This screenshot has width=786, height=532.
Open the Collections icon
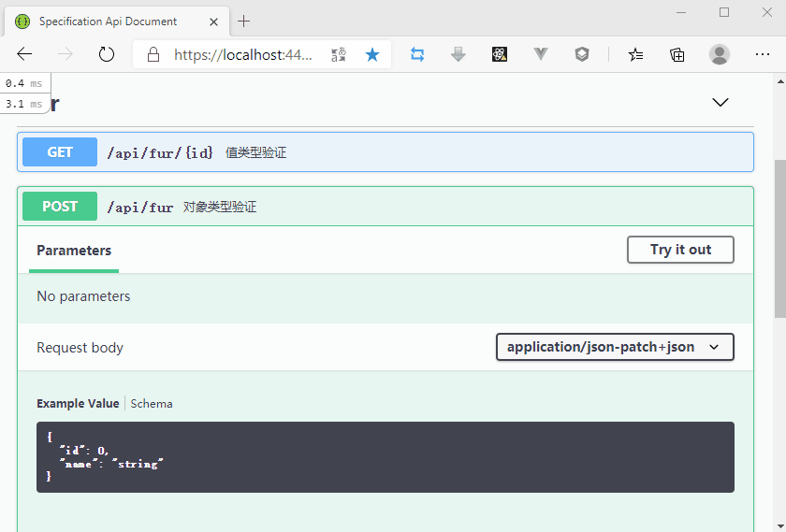pyautogui.click(x=677, y=54)
